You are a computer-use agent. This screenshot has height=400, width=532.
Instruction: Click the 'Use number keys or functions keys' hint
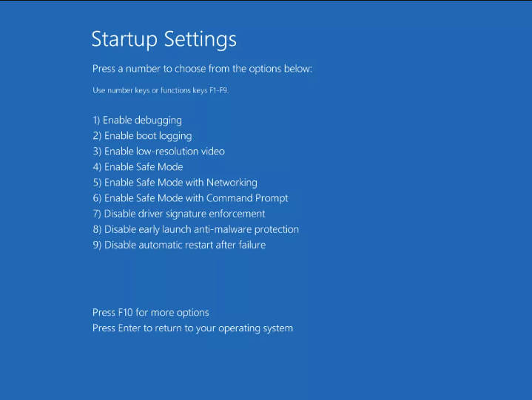tap(161, 90)
